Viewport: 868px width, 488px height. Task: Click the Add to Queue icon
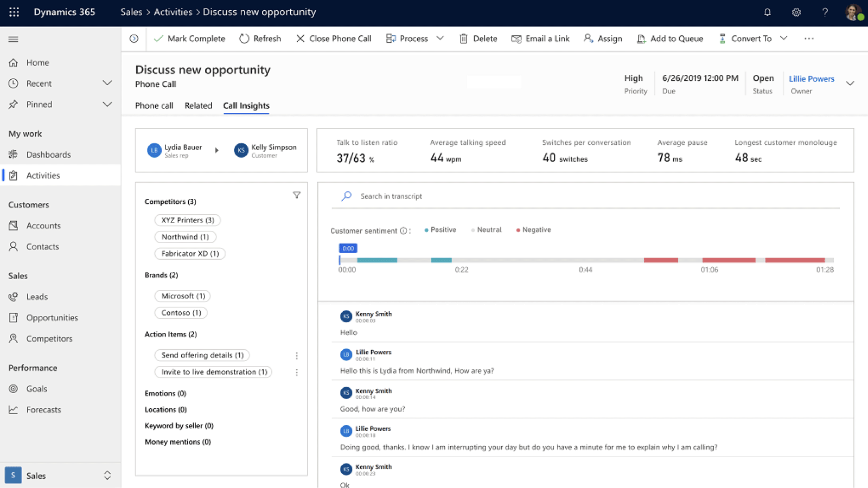click(641, 38)
